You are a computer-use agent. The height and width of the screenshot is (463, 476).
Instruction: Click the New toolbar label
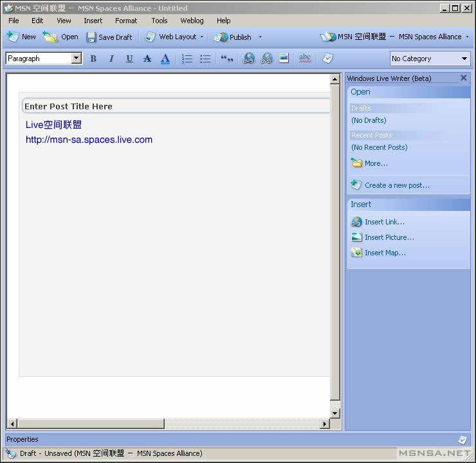29,37
